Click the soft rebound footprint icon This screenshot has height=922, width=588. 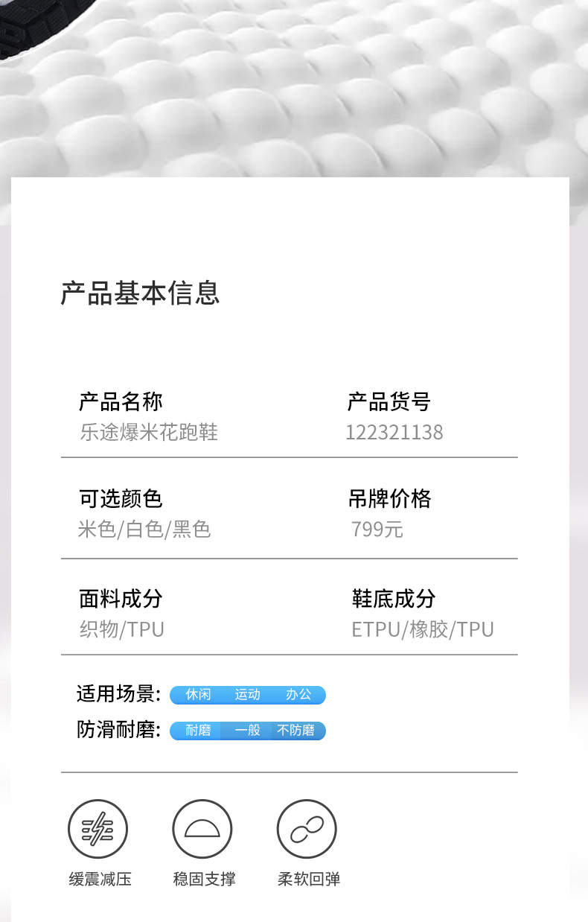pos(307,829)
